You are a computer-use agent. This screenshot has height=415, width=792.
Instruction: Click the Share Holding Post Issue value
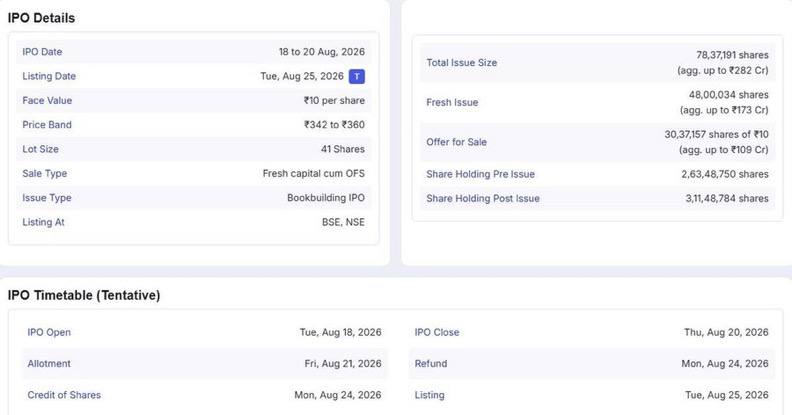tap(727, 198)
